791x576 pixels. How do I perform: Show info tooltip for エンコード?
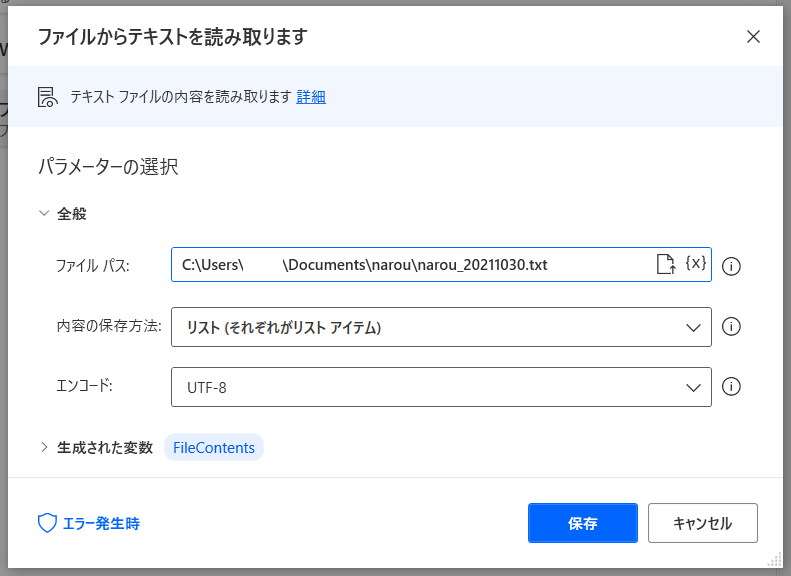[x=731, y=386]
